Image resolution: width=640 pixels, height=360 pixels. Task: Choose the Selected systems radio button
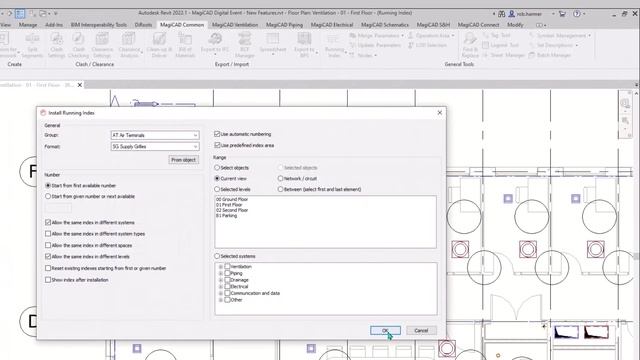pyautogui.click(x=217, y=256)
